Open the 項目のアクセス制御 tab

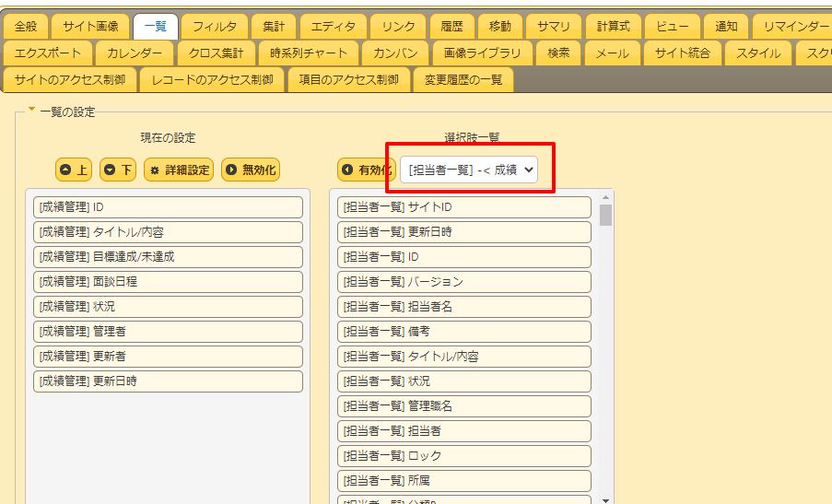(348, 79)
